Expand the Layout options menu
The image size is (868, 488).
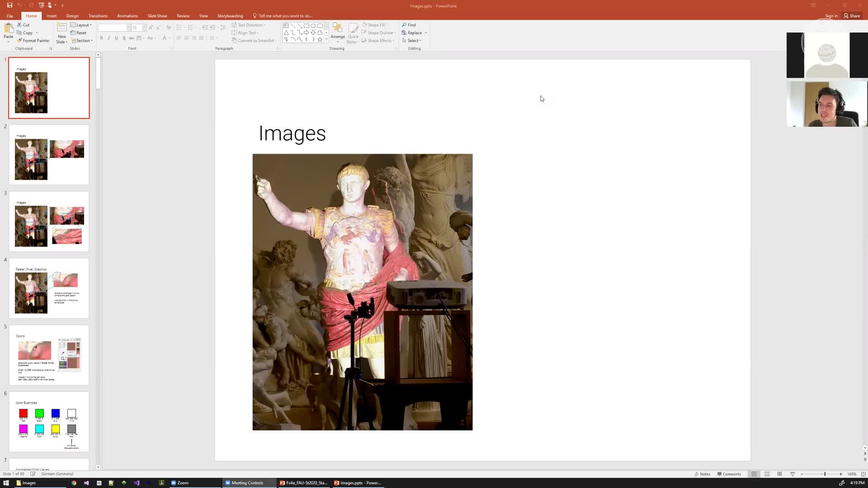pyautogui.click(x=81, y=25)
